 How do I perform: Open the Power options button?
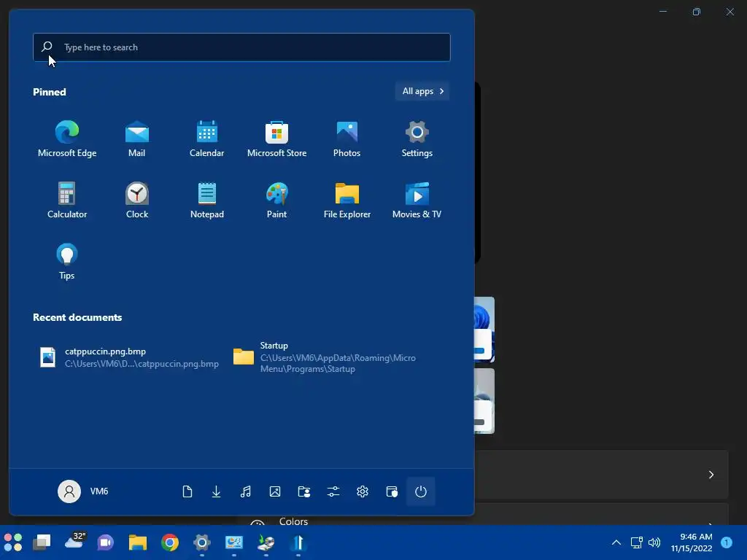(421, 491)
